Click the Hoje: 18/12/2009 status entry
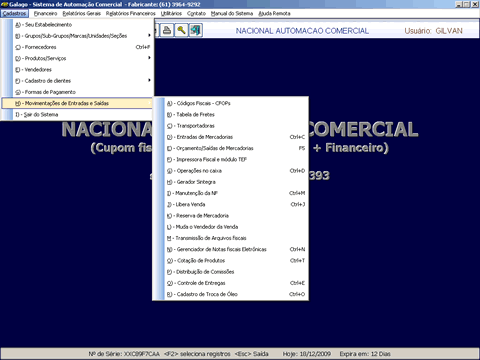 (307, 354)
